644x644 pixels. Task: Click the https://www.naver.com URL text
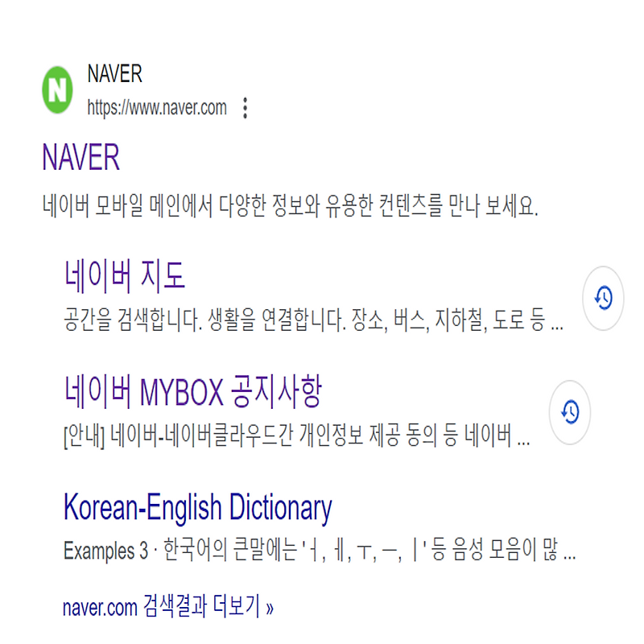click(157, 108)
